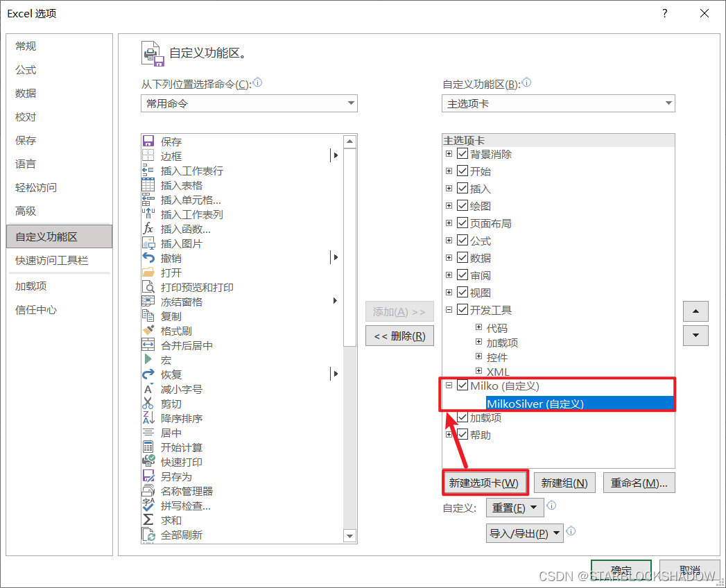Click the 新建选项卡(W) button
726x588 pixels.
pyautogui.click(x=484, y=483)
